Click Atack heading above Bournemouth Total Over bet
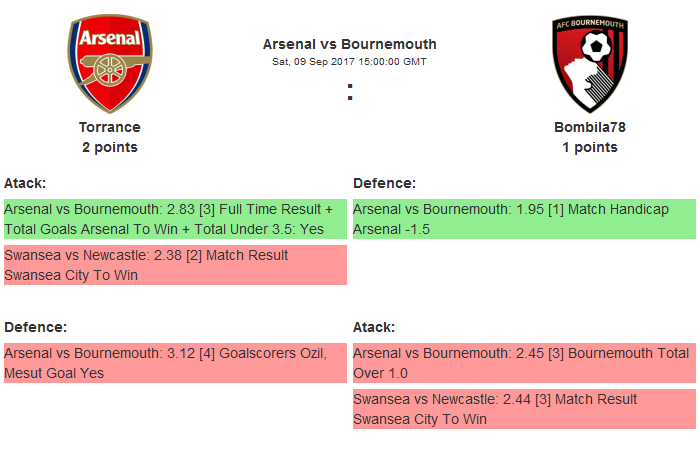Screen dimensions: 700x460 (374, 327)
